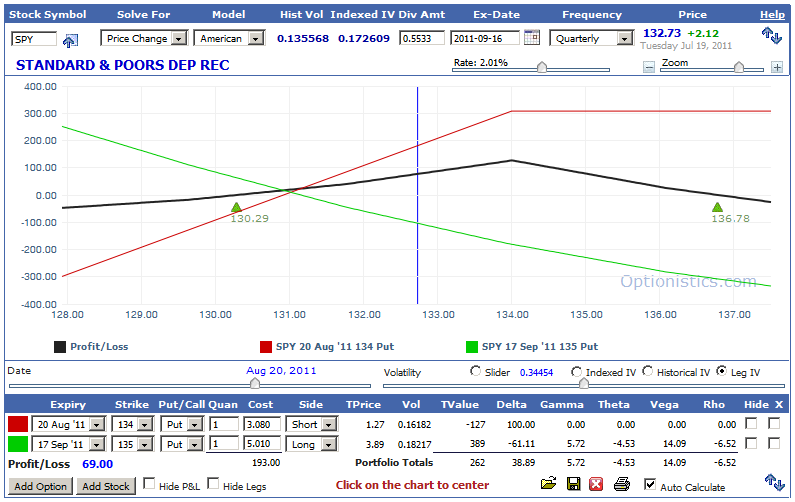Screen dimensions: 795x502
Task: Click the Volatility slider handle
Action: (x=584, y=384)
